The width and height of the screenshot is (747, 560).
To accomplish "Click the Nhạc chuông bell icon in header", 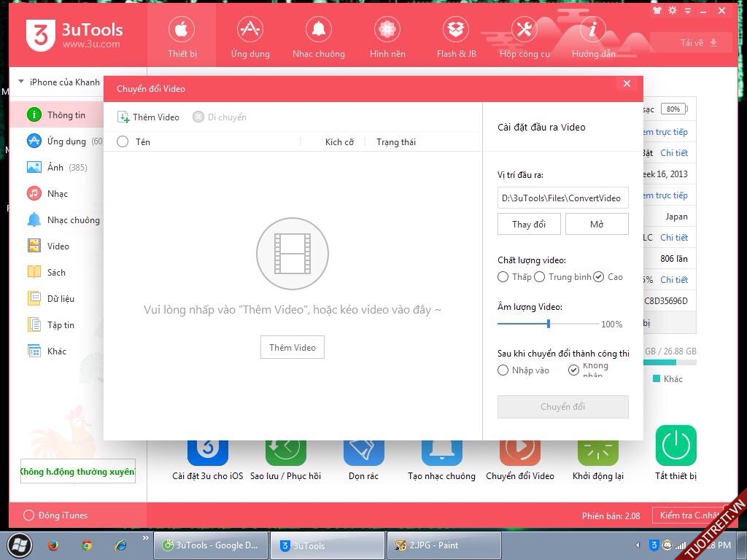I will click(x=319, y=30).
